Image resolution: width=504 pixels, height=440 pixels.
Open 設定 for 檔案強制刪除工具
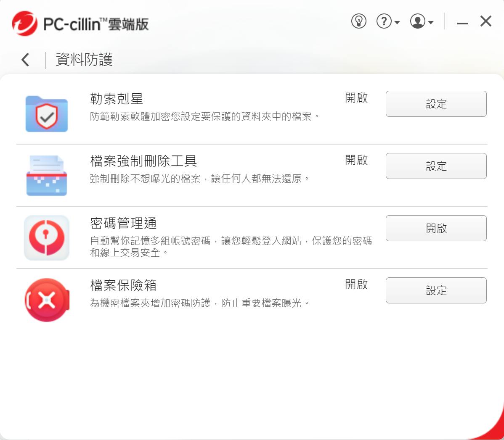tap(436, 166)
